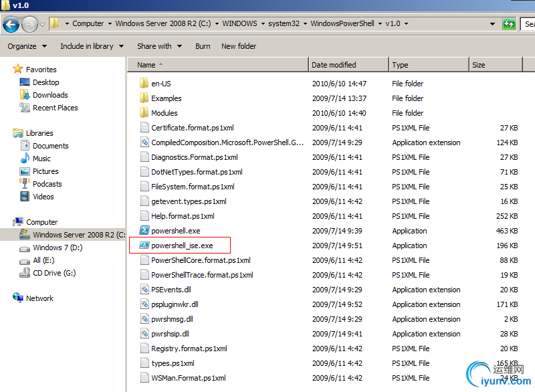The image size is (535, 392).
Task: Click the green Refresh button
Action: (x=509, y=24)
